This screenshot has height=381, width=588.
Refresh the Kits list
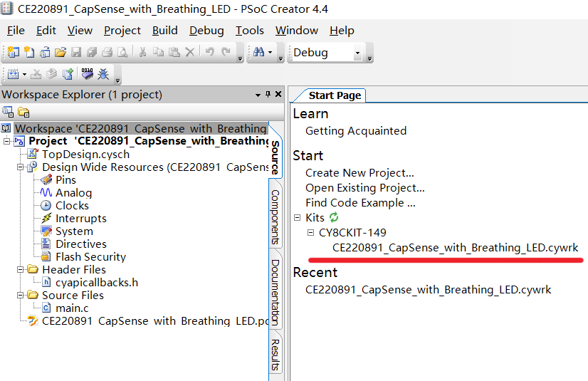334,217
